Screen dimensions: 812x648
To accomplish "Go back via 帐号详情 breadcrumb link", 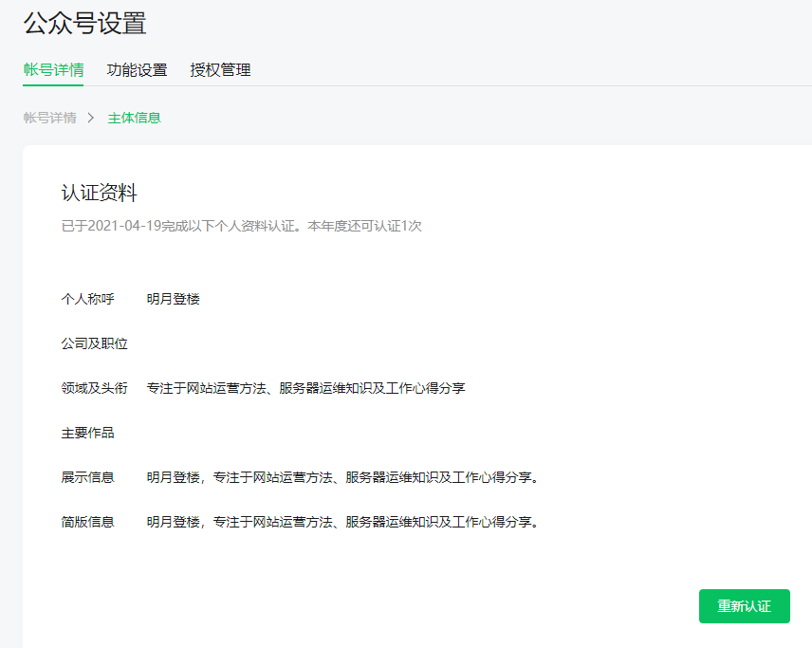I will pos(49,118).
